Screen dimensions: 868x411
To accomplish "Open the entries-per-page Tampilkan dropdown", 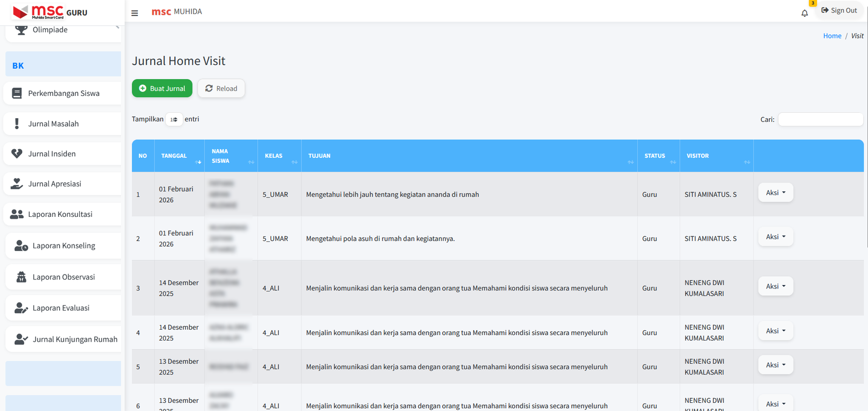I will pos(174,119).
